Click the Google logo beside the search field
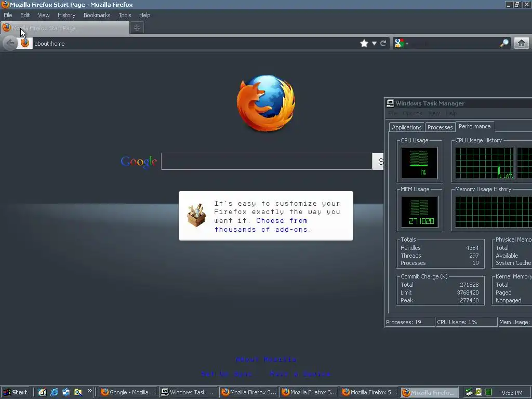The width and height of the screenshot is (532, 399). [x=139, y=162]
